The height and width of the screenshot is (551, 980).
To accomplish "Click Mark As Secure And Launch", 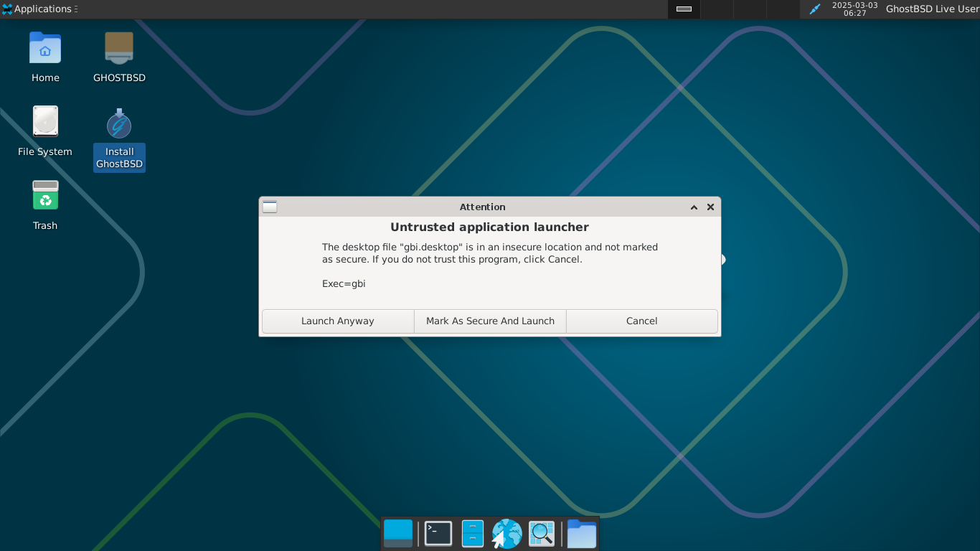I will [490, 321].
